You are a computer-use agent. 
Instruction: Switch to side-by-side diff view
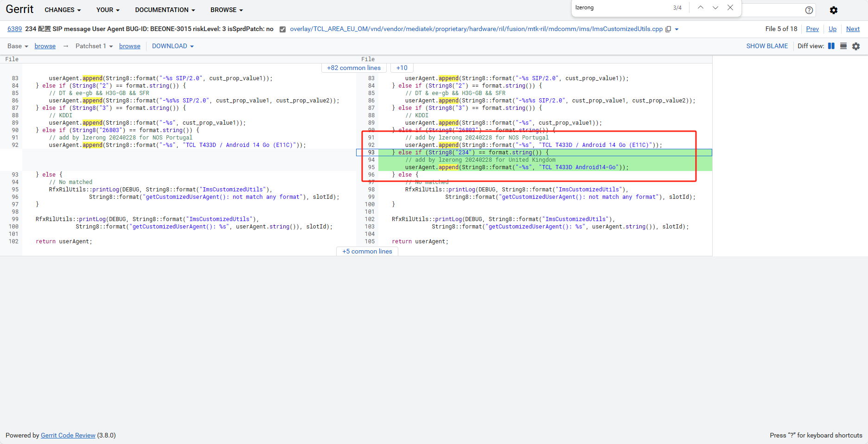coord(831,46)
